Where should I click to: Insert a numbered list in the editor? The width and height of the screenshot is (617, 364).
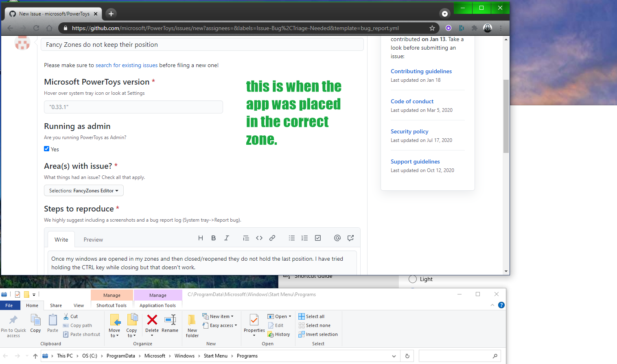coord(304,238)
